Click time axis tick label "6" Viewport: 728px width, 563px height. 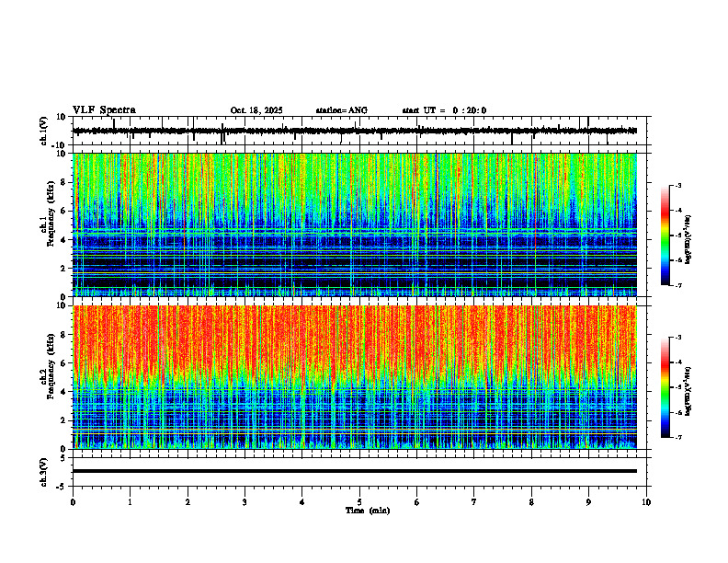[417, 502]
